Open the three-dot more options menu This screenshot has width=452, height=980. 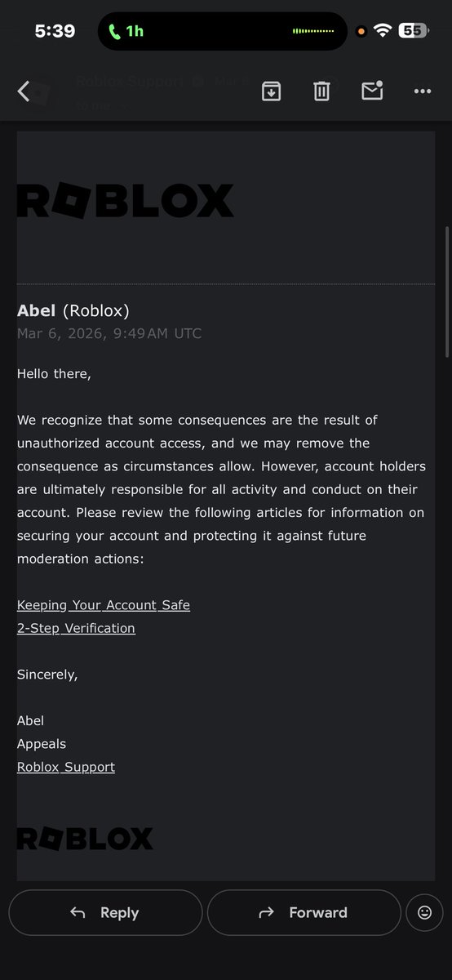[423, 91]
